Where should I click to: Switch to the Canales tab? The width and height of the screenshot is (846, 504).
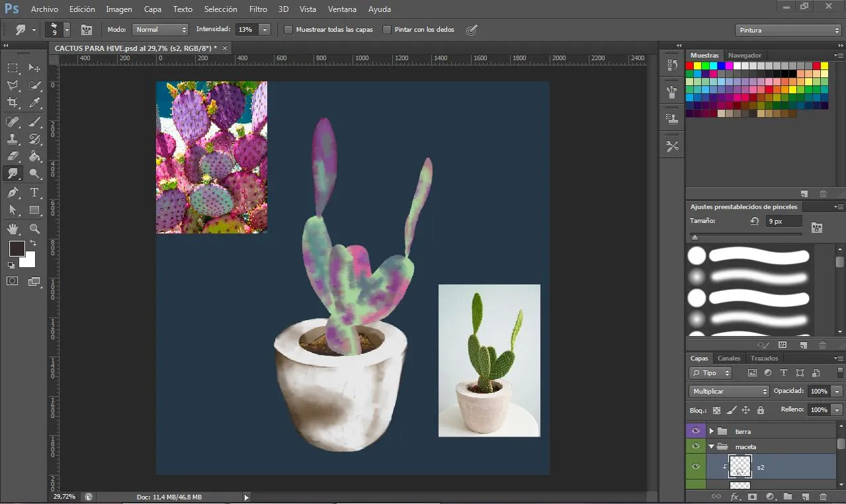pyautogui.click(x=729, y=358)
